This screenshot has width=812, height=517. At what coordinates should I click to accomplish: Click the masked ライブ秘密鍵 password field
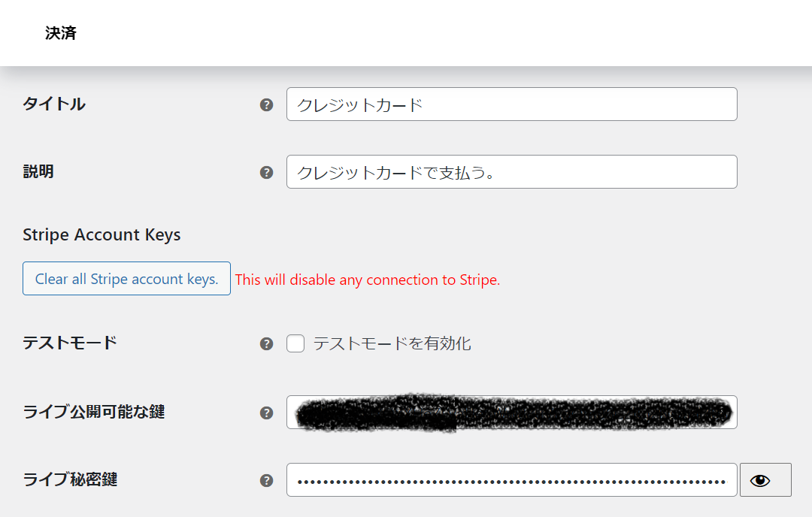[x=512, y=480]
